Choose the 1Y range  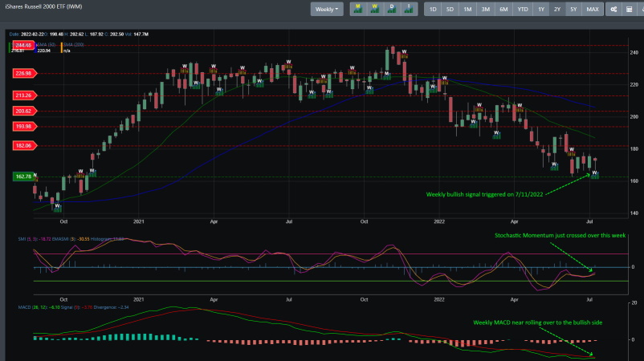(541, 9)
